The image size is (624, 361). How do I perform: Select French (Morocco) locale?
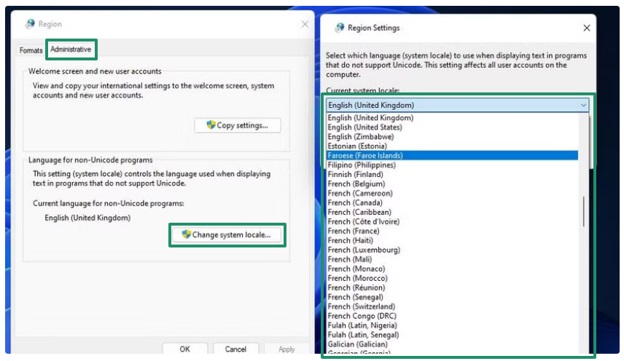pyautogui.click(x=452, y=278)
